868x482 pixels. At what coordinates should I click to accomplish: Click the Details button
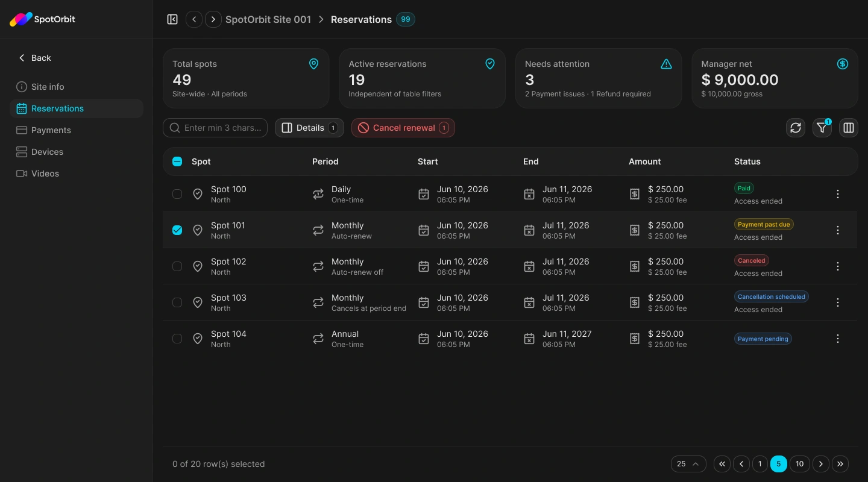pyautogui.click(x=309, y=128)
